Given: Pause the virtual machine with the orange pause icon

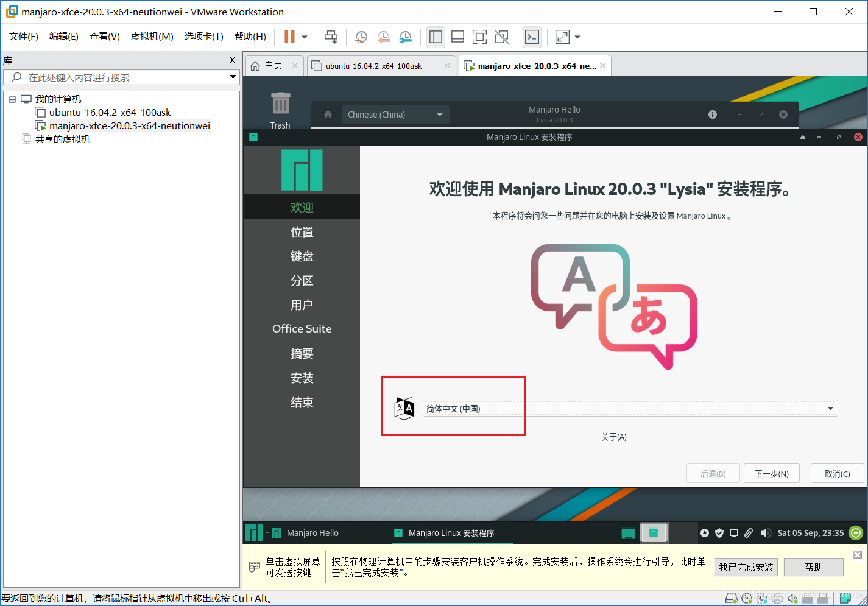Looking at the screenshot, I should click(289, 37).
